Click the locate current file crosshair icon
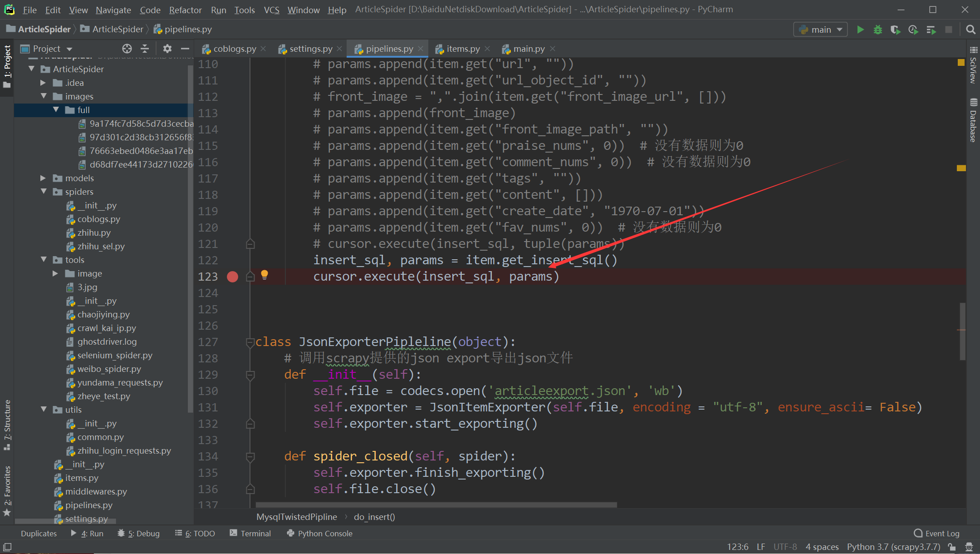Image resolution: width=980 pixels, height=554 pixels. (127, 49)
